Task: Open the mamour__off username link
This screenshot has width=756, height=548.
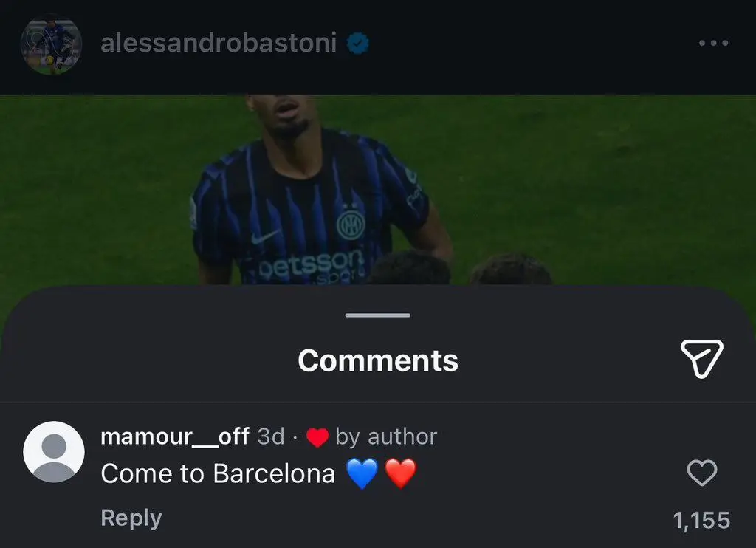Action: (174, 436)
